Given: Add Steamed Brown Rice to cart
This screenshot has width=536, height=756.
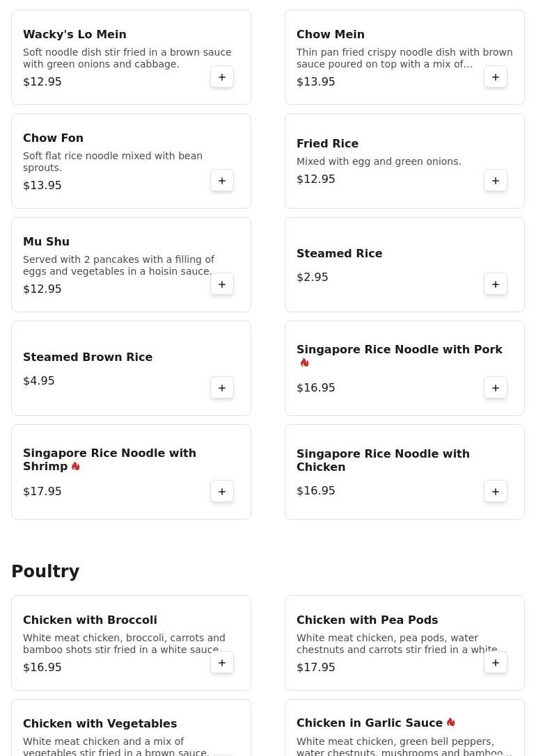Looking at the screenshot, I should [x=222, y=388].
